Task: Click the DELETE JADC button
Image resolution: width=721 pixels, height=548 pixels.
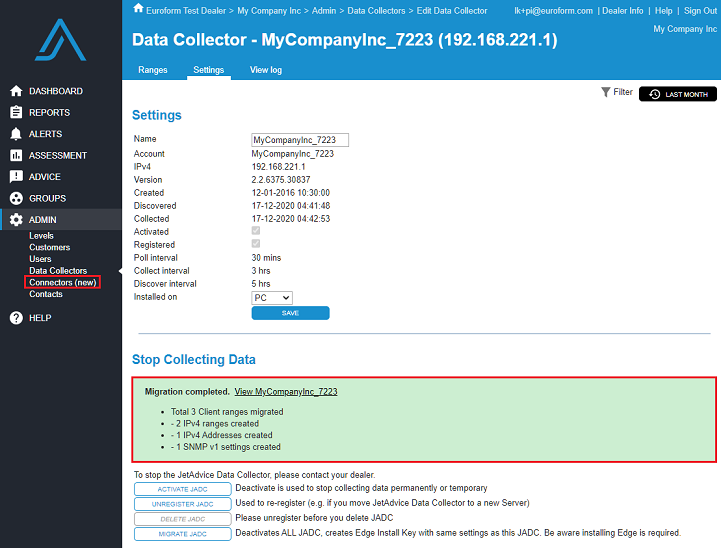Action: tap(183, 519)
